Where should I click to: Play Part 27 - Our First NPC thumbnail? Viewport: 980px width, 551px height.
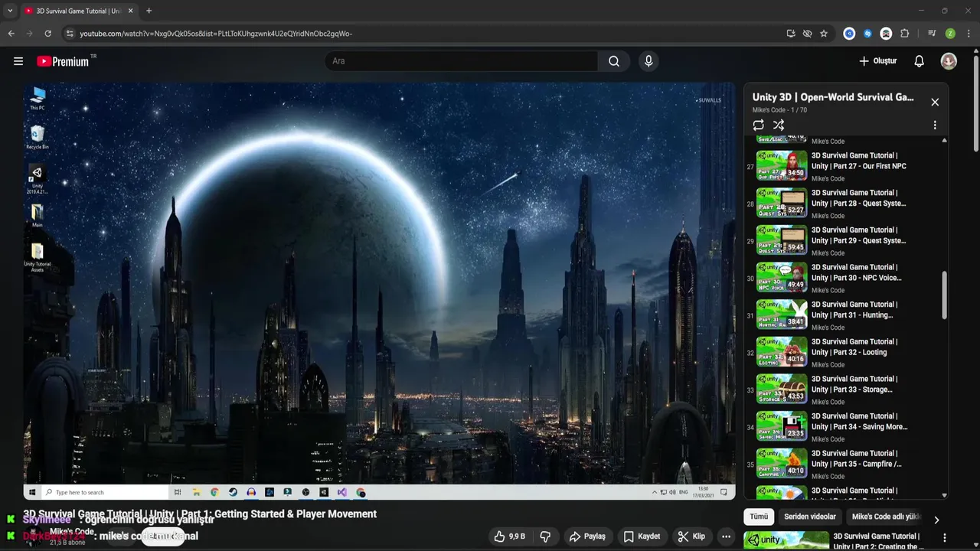(x=782, y=165)
